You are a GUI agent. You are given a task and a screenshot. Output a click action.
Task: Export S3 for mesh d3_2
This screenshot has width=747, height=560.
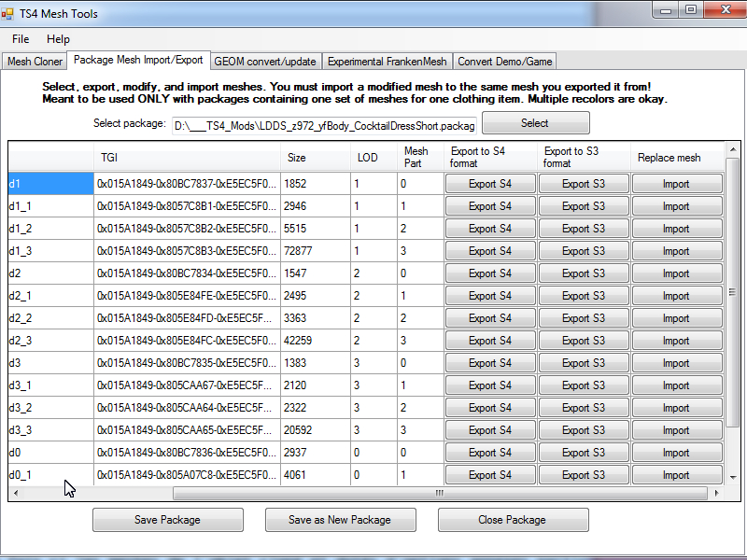click(x=584, y=408)
